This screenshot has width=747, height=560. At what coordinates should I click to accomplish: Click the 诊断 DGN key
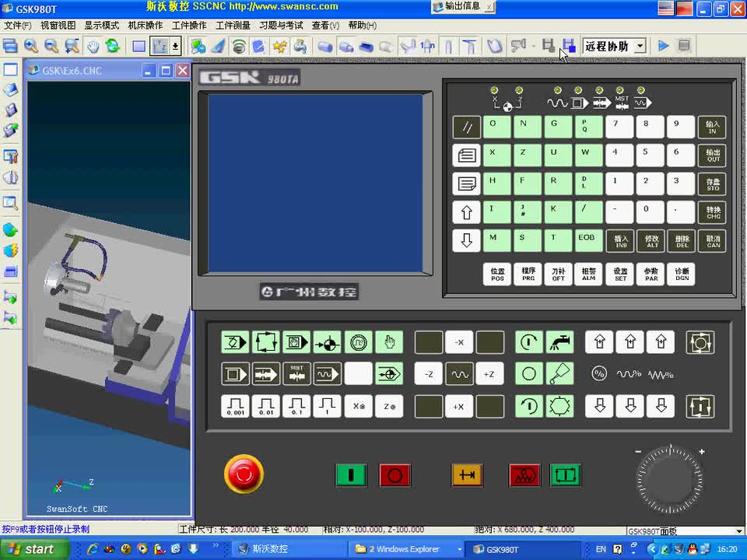coord(682,275)
